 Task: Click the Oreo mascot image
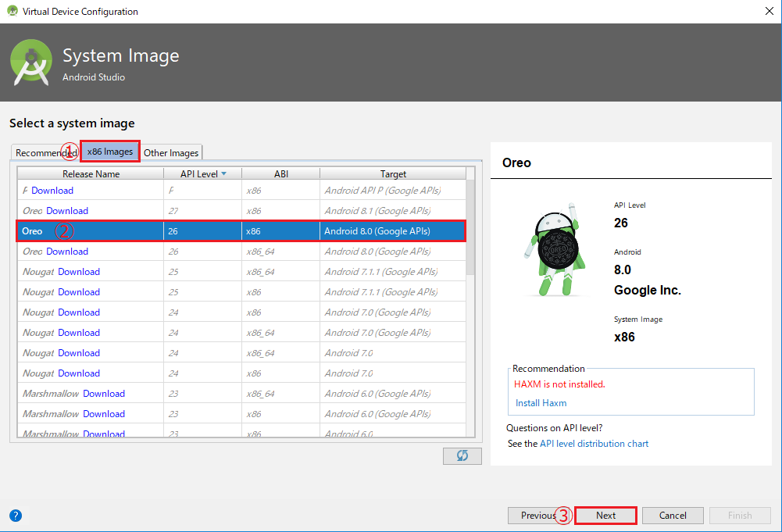pyautogui.click(x=562, y=248)
